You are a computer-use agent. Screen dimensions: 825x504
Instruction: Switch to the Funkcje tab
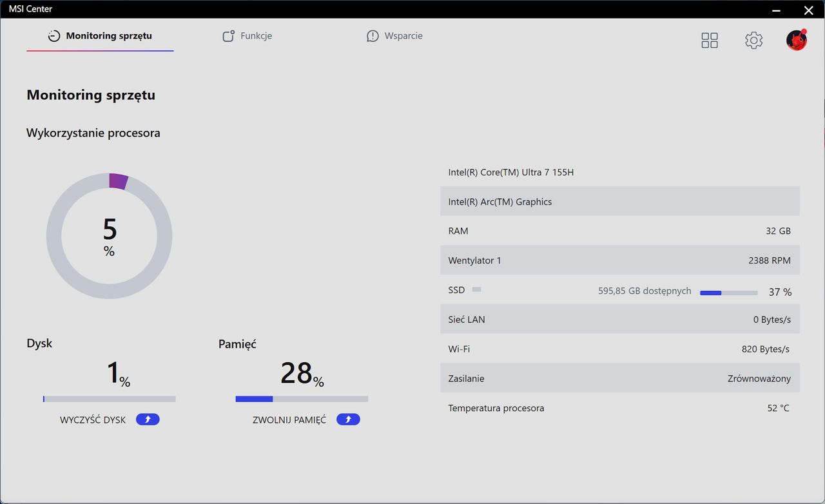click(x=247, y=36)
